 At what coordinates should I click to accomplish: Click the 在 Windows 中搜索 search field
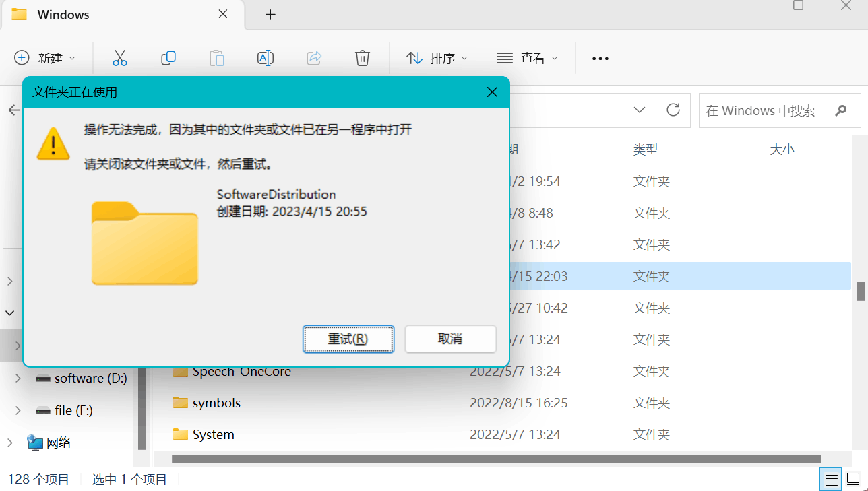coord(780,110)
